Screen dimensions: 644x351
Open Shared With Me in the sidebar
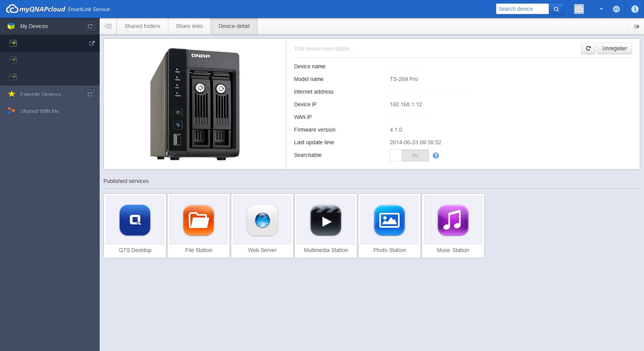coord(39,111)
